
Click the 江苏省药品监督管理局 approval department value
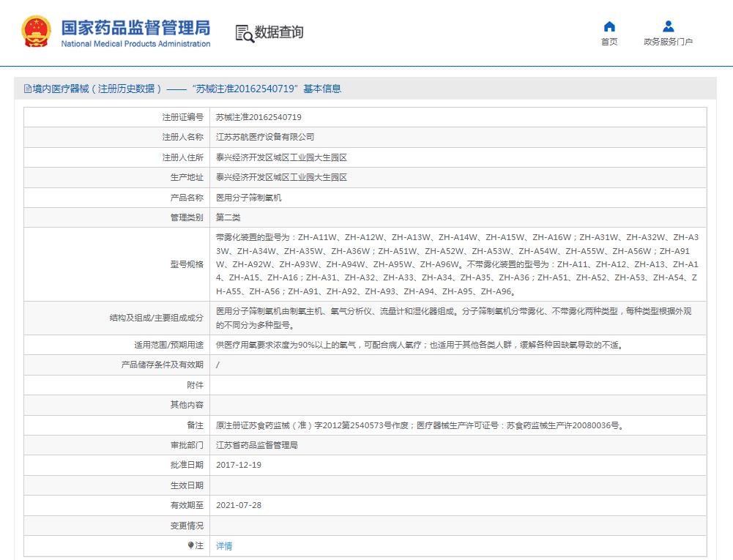point(257,445)
